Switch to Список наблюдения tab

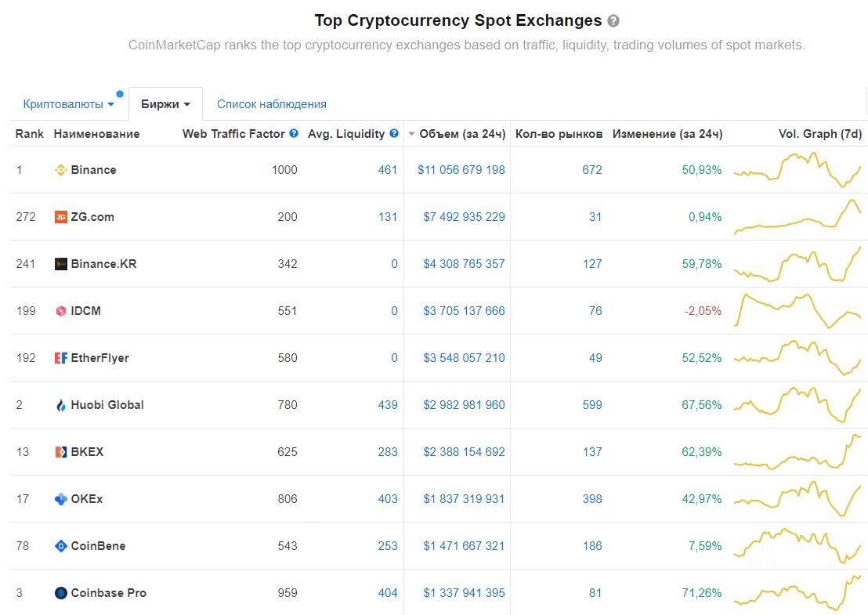(x=272, y=104)
